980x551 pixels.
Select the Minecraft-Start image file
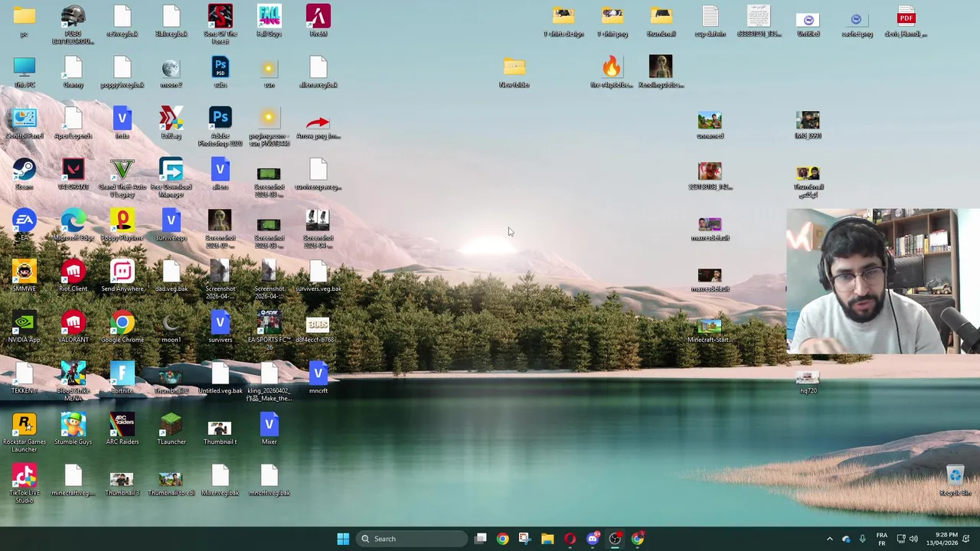(x=710, y=331)
